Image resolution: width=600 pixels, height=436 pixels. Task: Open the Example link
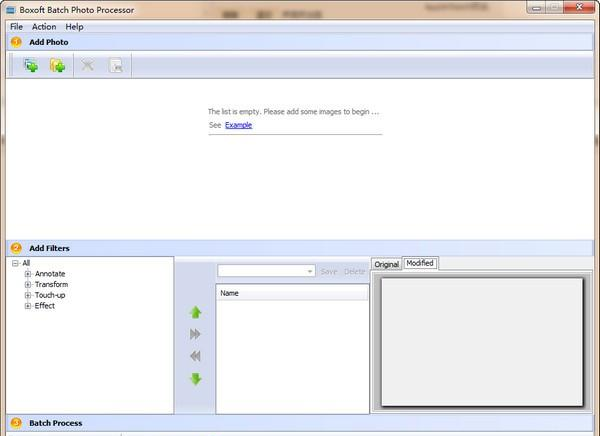point(238,125)
